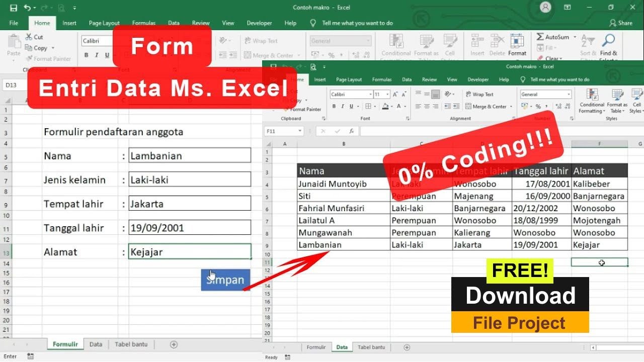Viewport: 644px width, 362px height.
Task: Toggle Center alignment in front window
Action: [x=427, y=107]
